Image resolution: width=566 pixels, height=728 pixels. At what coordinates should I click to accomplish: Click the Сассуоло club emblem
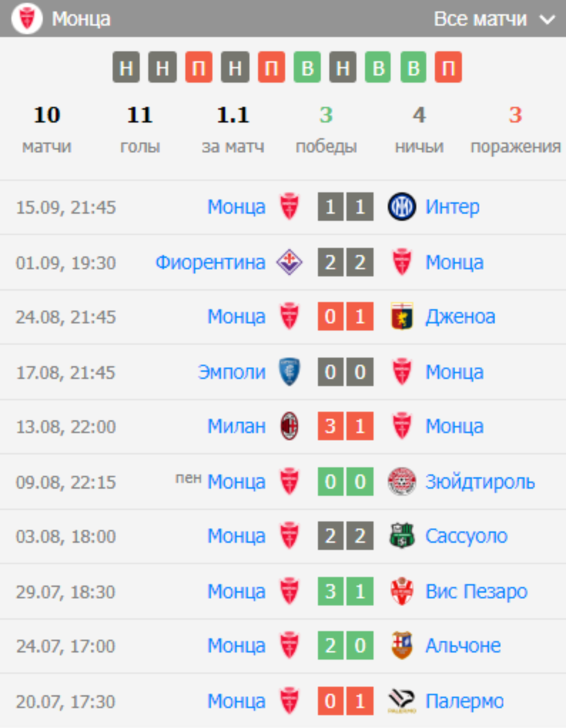coord(401,536)
